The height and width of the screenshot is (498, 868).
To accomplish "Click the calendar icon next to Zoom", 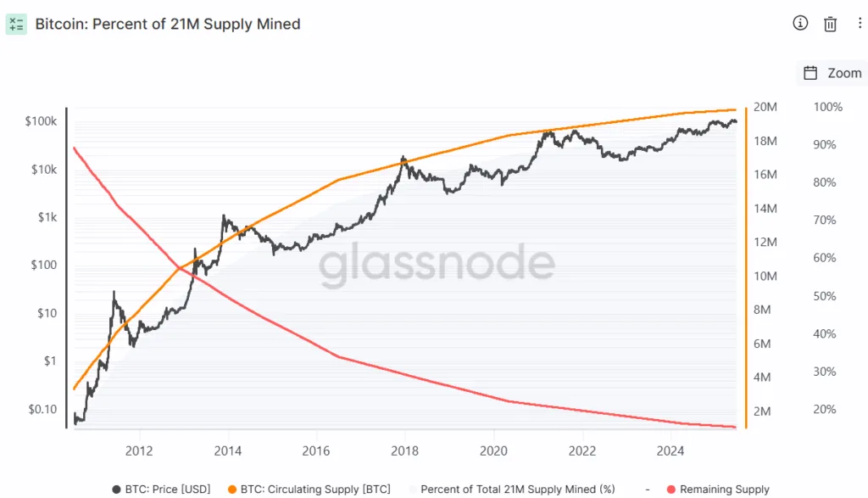I will [x=810, y=73].
